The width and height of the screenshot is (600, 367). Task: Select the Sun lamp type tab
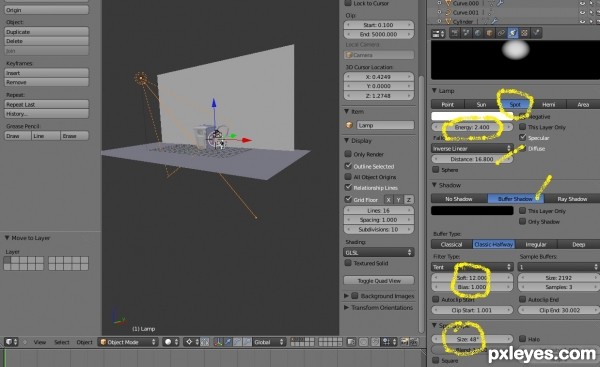481,104
